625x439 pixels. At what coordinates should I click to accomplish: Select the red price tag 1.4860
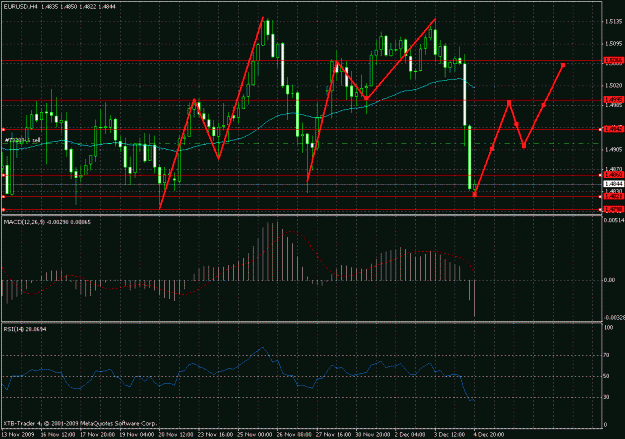613,175
